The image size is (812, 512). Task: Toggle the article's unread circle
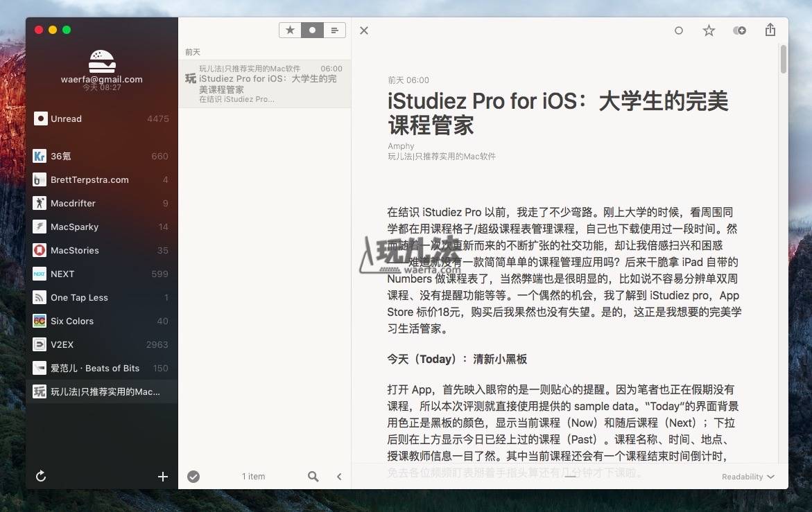[x=679, y=30]
